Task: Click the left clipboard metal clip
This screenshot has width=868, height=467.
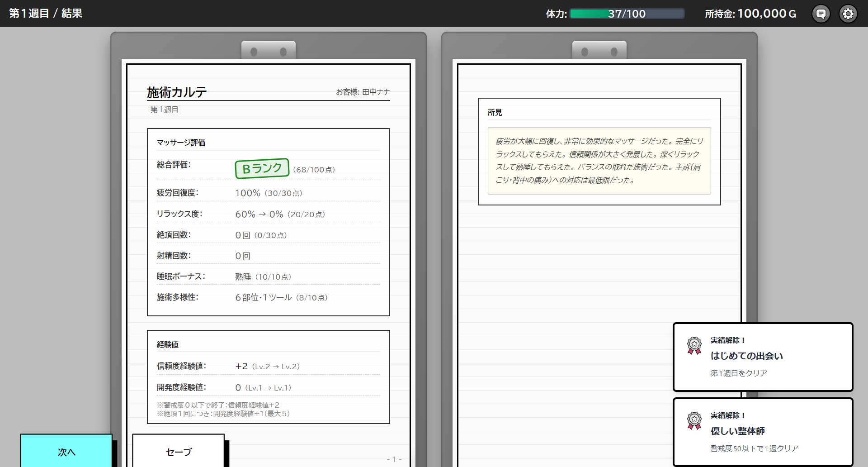Action: click(269, 51)
